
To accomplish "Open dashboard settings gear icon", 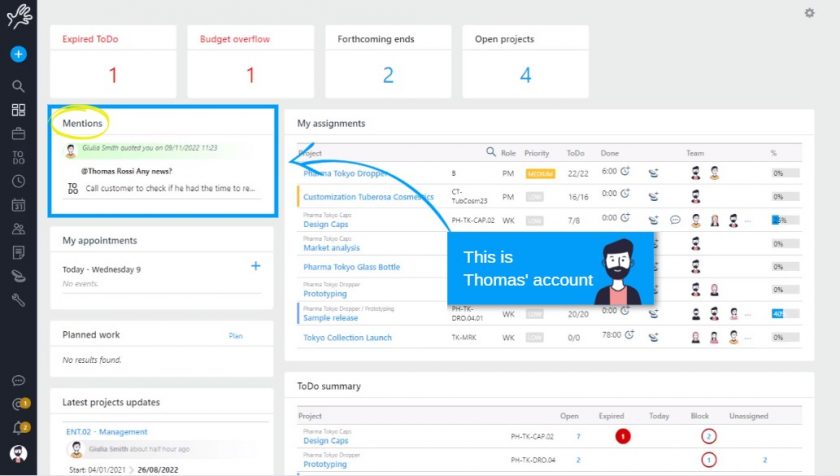I will (809, 13).
